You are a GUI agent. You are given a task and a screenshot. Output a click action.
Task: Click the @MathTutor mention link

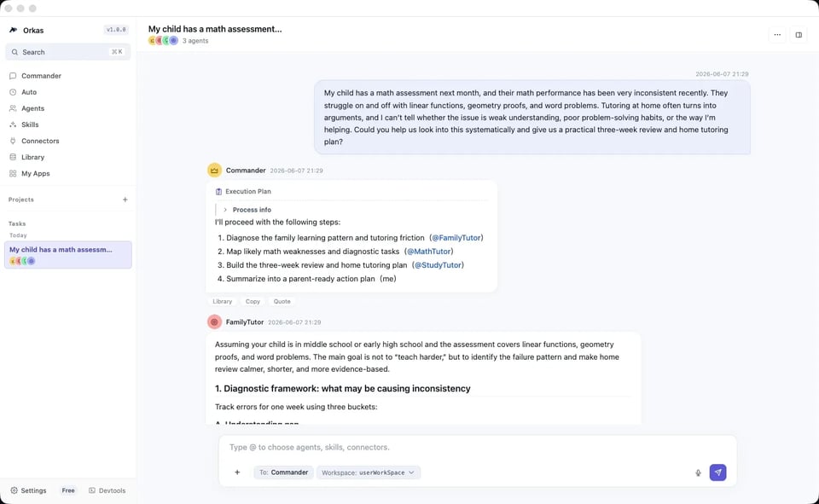click(429, 252)
